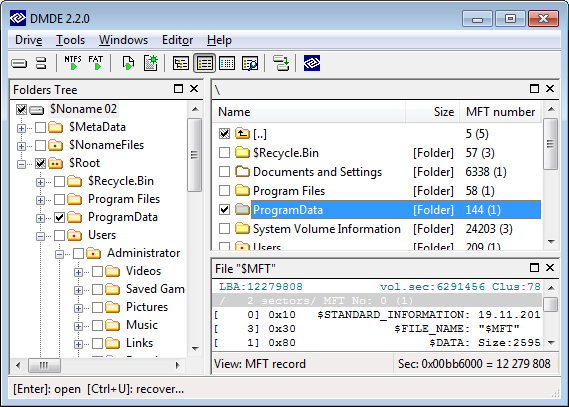Expand $Recycle.Bin node in the tree
Image resolution: width=569 pixels, height=407 pixels.
pos(40,182)
